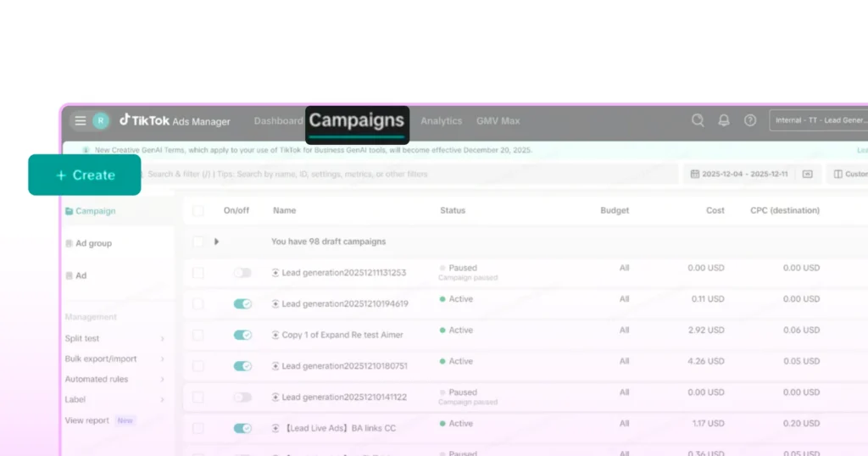This screenshot has width=868, height=456.
Task: Switch to the Campaigns tab
Action: (x=357, y=120)
